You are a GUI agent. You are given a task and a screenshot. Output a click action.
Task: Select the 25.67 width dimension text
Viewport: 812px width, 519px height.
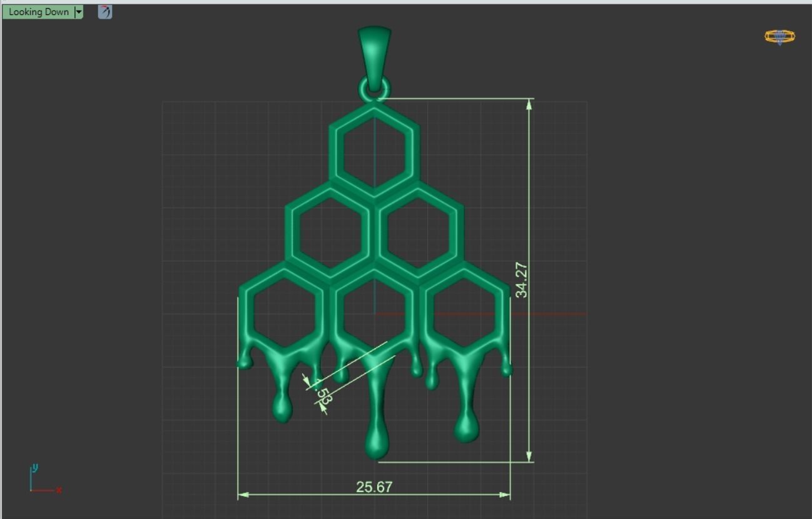[x=374, y=486]
